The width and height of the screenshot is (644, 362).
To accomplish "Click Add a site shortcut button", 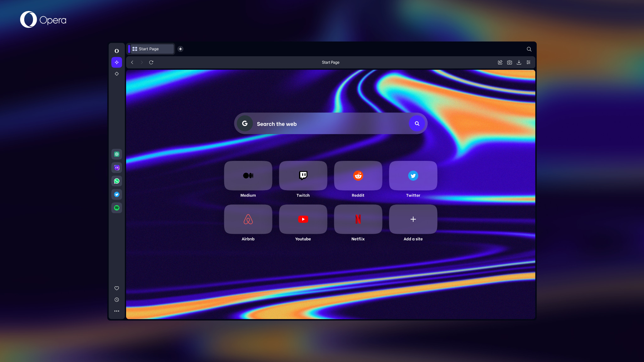I will click(413, 219).
